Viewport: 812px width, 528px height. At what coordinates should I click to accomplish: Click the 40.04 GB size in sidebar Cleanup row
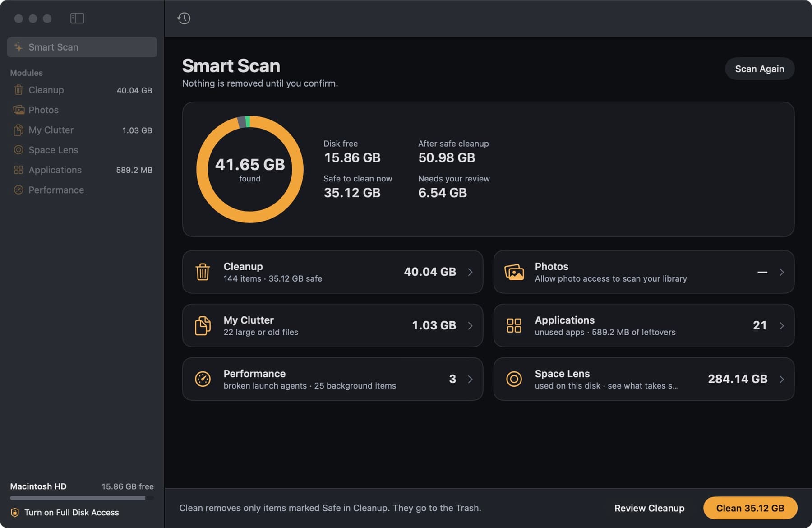(x=134, y=90)
